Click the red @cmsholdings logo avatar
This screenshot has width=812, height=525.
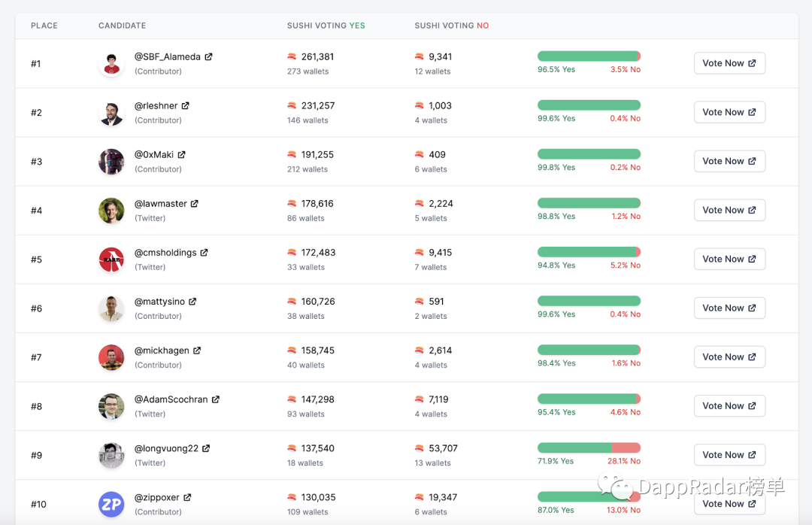111,259
